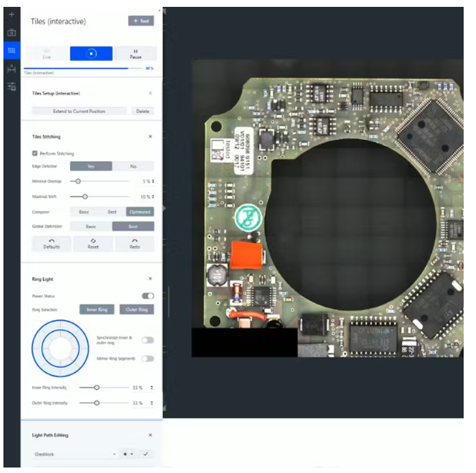Click the Inner Ring Intensity slider handle
This screenshot has height=473, width=476.
click(x=97, y=387)
